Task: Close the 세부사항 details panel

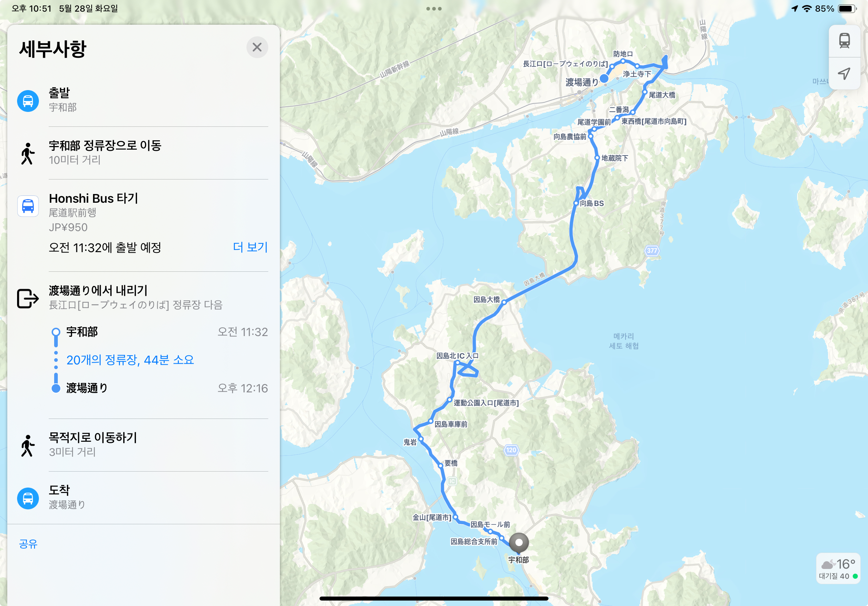Action: [x=257, y=47]
